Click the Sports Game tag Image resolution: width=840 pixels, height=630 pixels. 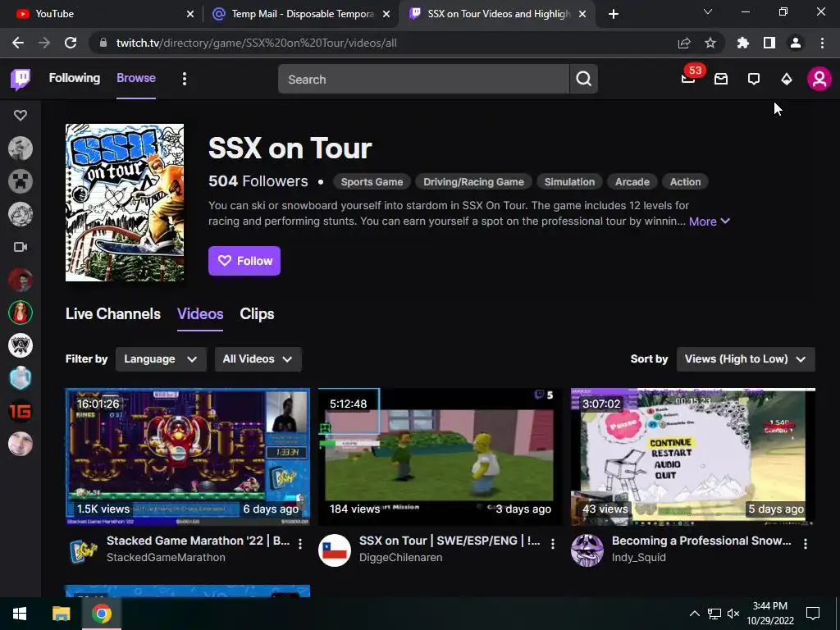[x=372, y=182]
